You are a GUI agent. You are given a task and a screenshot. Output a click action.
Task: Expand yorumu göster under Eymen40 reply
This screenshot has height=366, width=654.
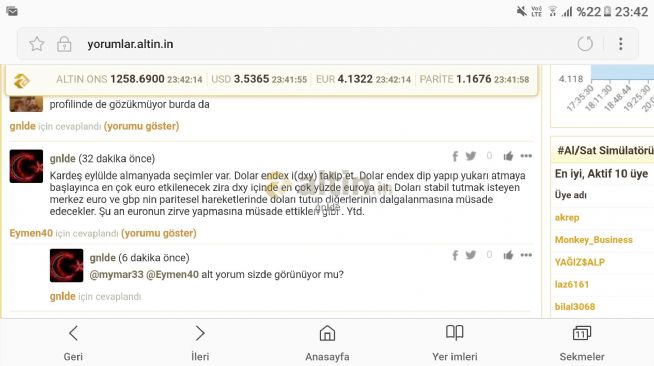pos(158,233)
